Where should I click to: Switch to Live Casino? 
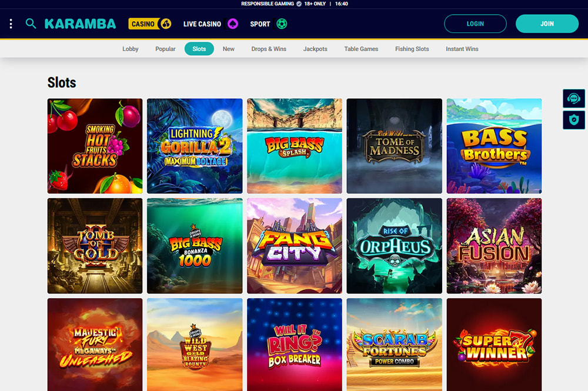(x=211, y=24)
